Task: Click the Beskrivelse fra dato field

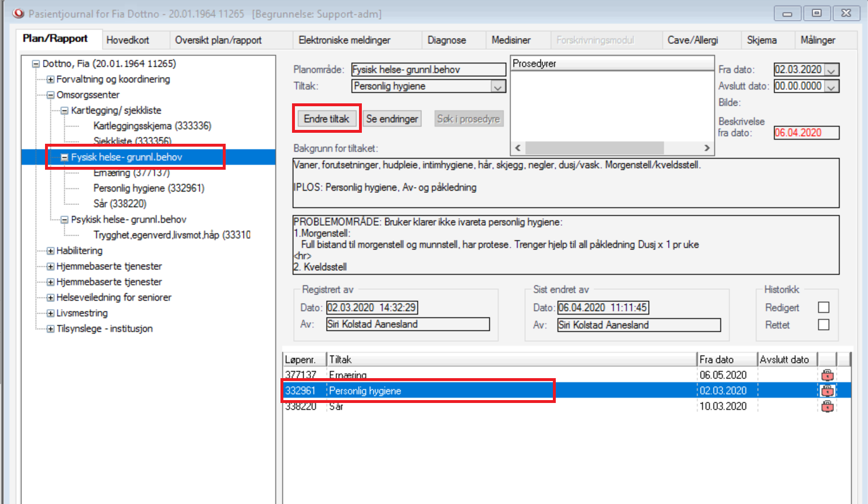Action: [806, 133]
